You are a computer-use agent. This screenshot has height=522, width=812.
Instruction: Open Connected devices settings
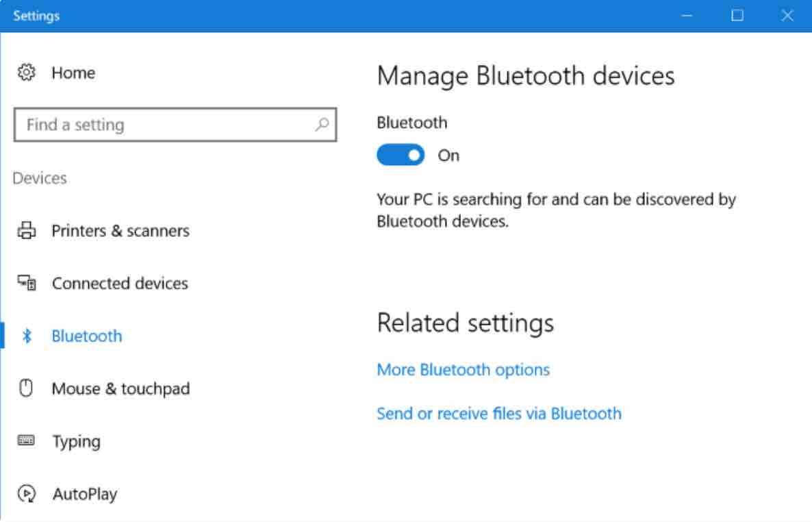[120, 284]
